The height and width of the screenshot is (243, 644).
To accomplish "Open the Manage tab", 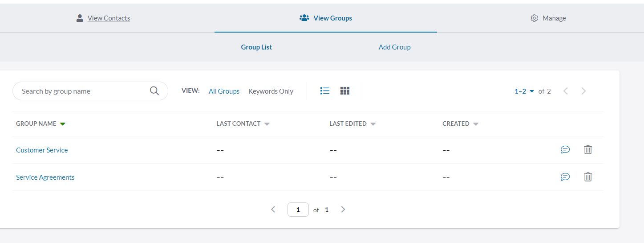I will (x=548, y=18).
